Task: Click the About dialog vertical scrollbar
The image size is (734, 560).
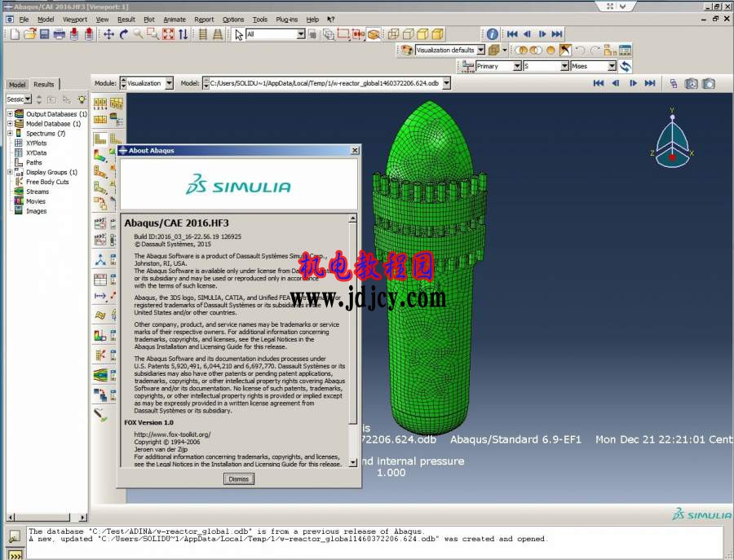Action: point(353,341)
